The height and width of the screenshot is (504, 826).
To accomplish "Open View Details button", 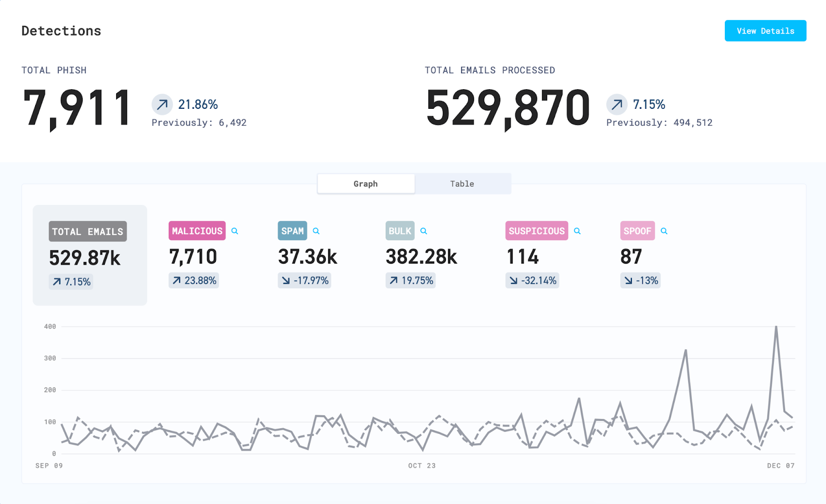I will click(x=765, y=31).
